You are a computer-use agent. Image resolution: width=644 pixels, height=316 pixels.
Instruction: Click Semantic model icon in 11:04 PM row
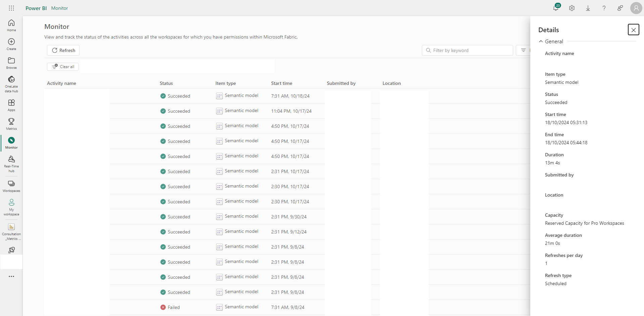click(219, 111)
